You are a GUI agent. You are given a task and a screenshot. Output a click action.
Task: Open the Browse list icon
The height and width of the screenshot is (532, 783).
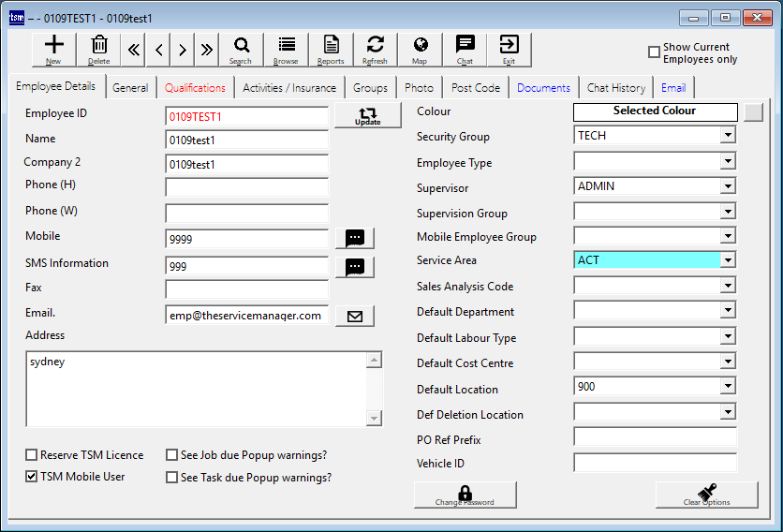[286, 49]
